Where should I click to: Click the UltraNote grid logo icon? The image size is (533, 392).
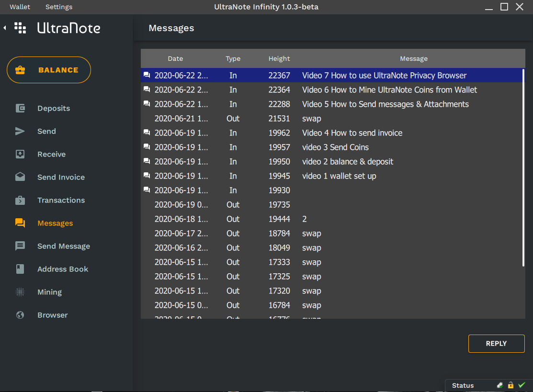click(x=20, y=28)
